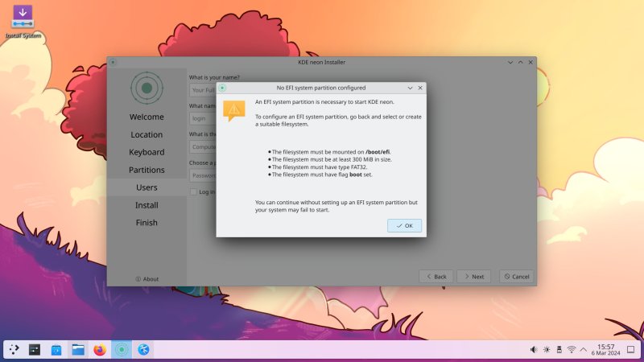
Task: Open the brightness tray icon
Action: click(x=547, y=350)
